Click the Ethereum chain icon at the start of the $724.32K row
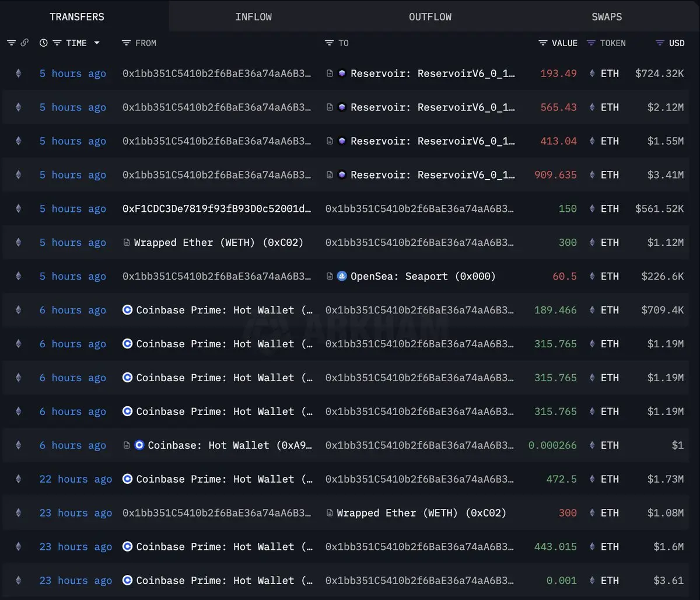This screenshot has height=600, width=700. [x=18, y=74]
